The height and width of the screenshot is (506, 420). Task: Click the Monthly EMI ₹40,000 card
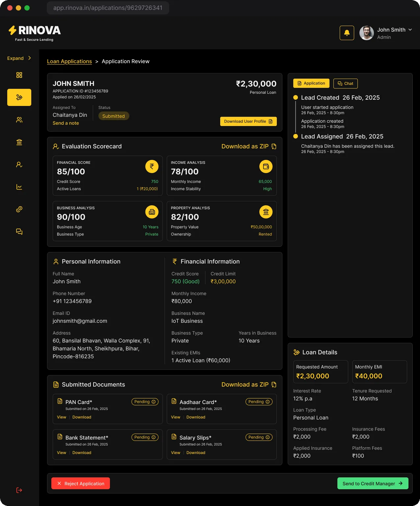coord(380,372)
